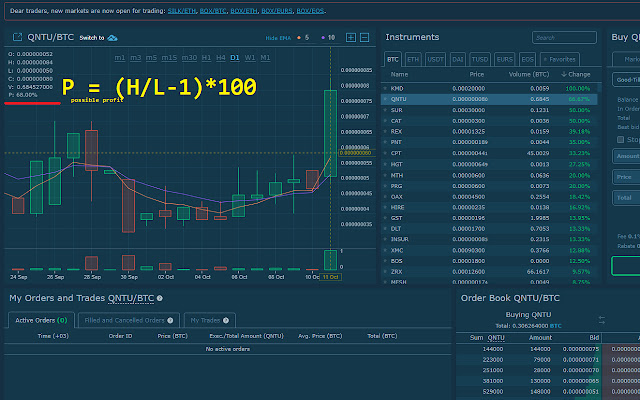Favorite the CPT instrument star
The image size is (640, 400).
[x=385, y=153]
